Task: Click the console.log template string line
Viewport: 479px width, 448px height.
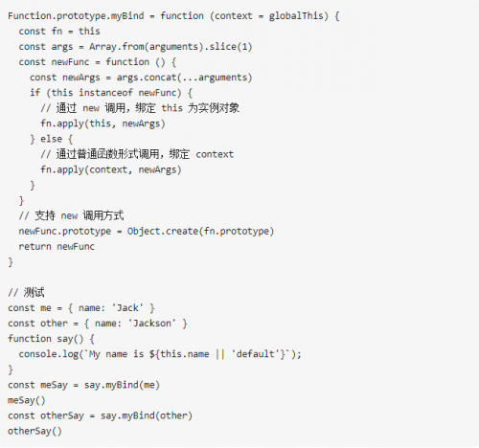Action: point(160,354)
